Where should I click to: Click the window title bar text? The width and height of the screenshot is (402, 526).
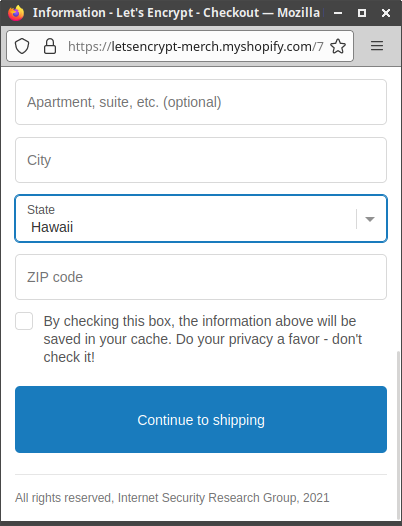tap(176, 13)
